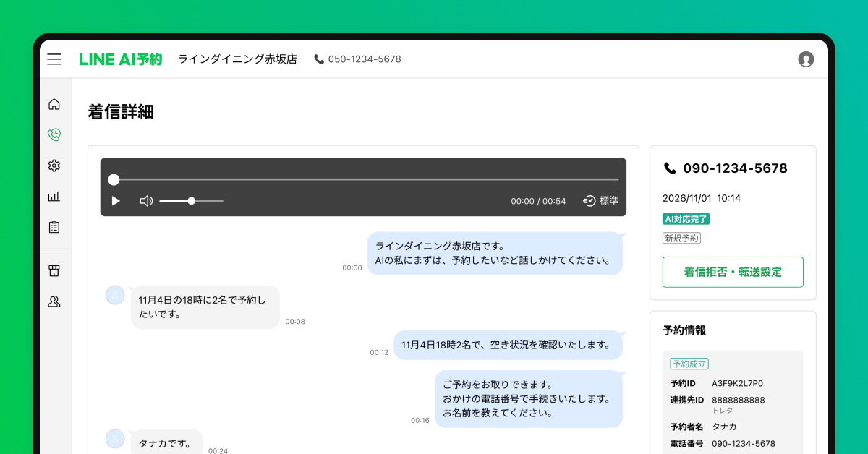868x454 pixels.
Task: Open incoming calls sidebar icon
Action: pos(54,134)
